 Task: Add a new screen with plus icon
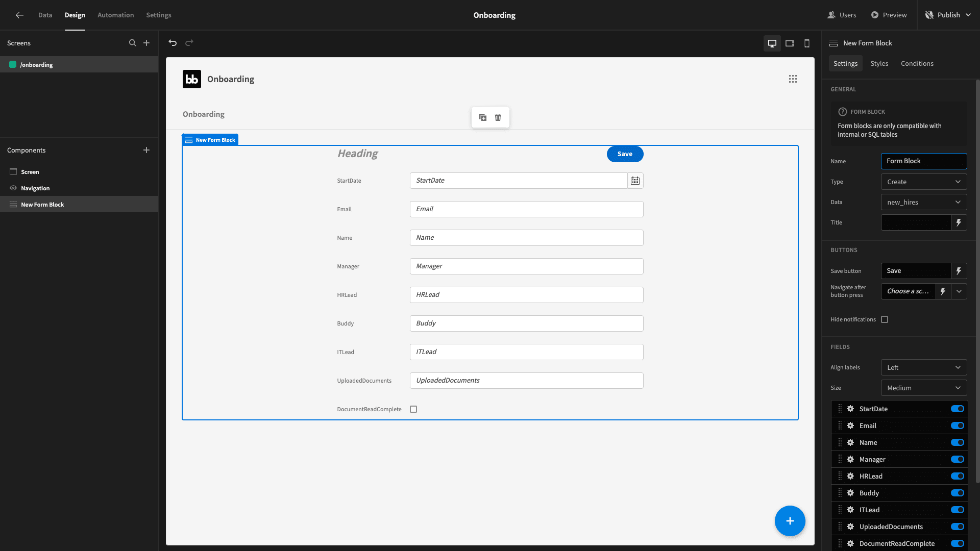[x=146, y=43]
